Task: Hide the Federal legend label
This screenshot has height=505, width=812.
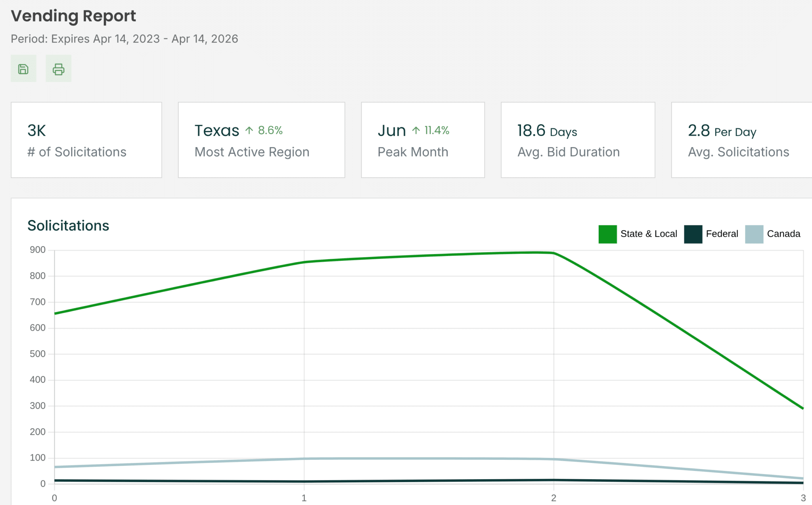Action: pyautogui.click(x=722, y=234)
